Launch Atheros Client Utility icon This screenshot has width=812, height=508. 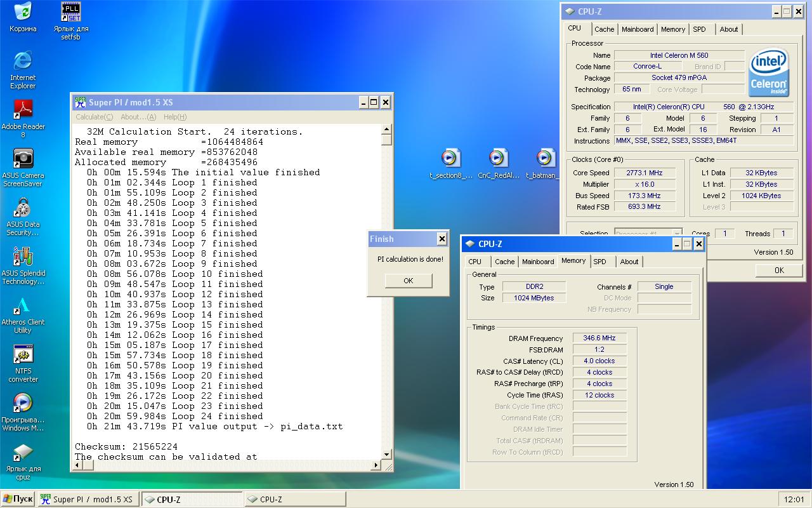coord(23,305)
